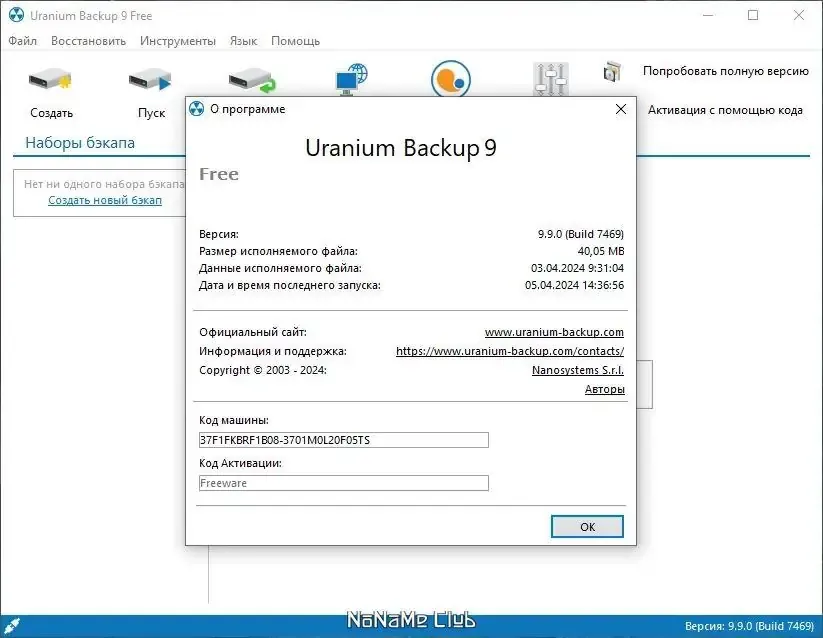
Task: Click Попробовать полную версию
Action: click(x=725, y=71)
